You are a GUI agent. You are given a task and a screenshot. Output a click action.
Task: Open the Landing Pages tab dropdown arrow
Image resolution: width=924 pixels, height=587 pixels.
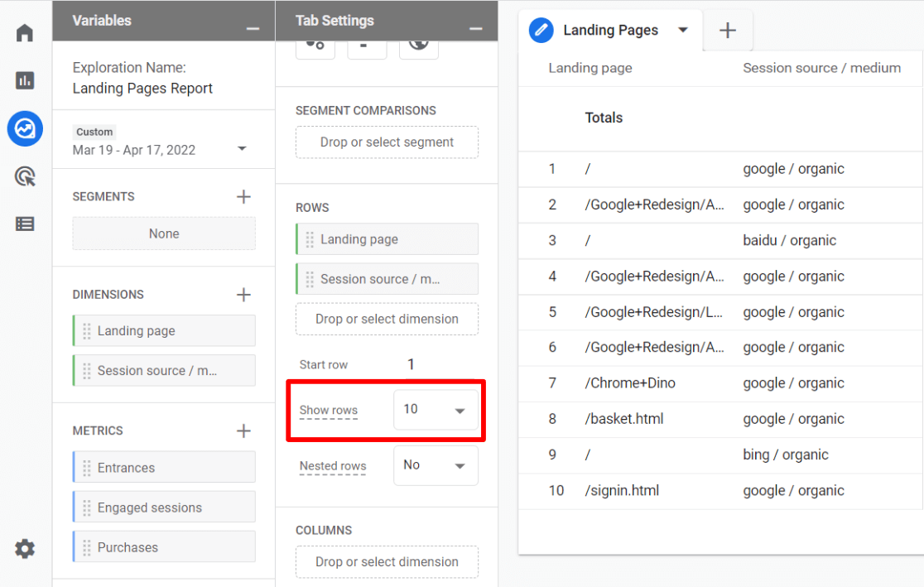point(682,30)
